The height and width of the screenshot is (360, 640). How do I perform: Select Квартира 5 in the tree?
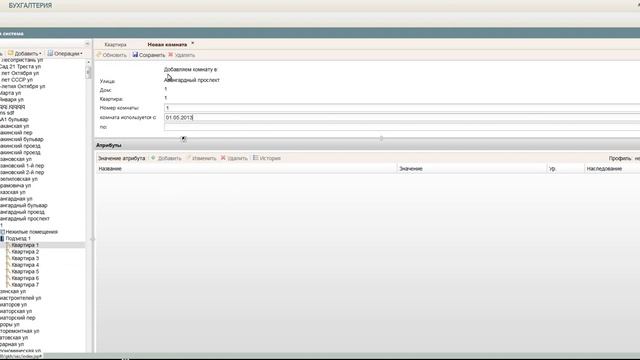[25, 271]
